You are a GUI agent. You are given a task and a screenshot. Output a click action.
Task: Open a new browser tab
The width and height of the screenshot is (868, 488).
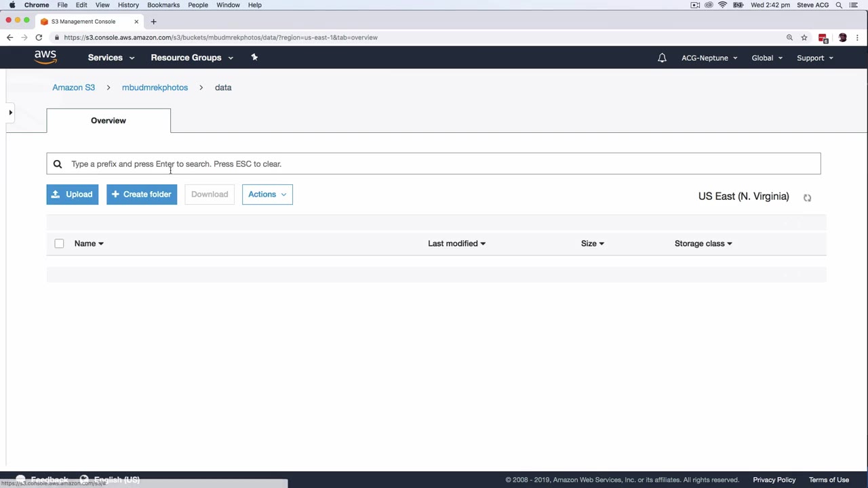pyautogui.click(x=153, y=22)
